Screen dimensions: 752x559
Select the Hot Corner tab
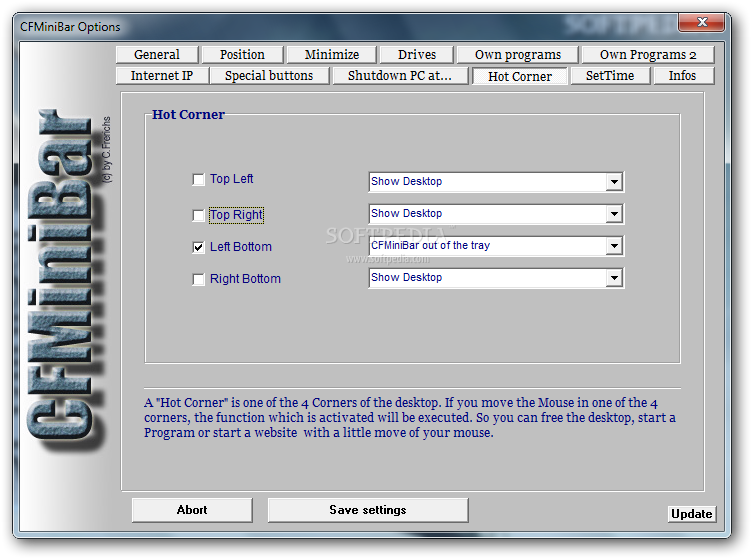coord(520,76)
